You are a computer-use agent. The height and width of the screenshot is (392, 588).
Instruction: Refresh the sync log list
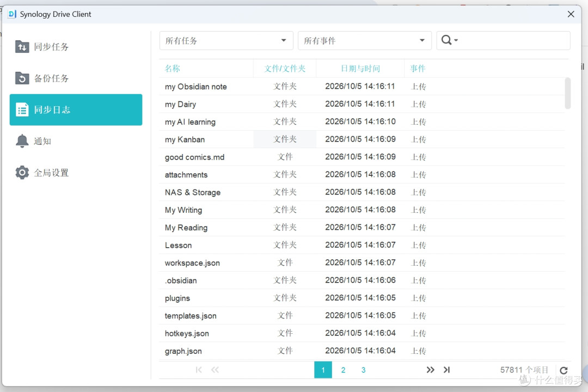563,370
